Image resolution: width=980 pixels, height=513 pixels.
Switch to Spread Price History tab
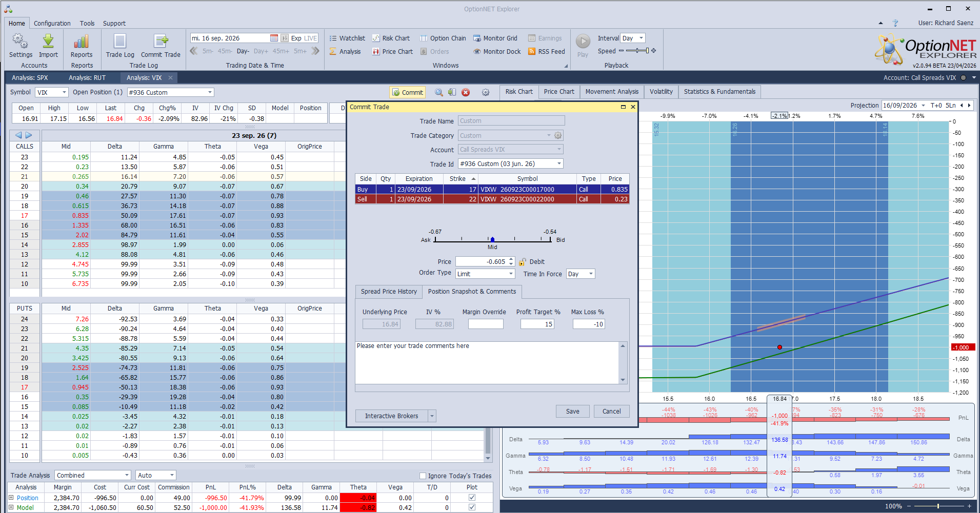[389, 291]
